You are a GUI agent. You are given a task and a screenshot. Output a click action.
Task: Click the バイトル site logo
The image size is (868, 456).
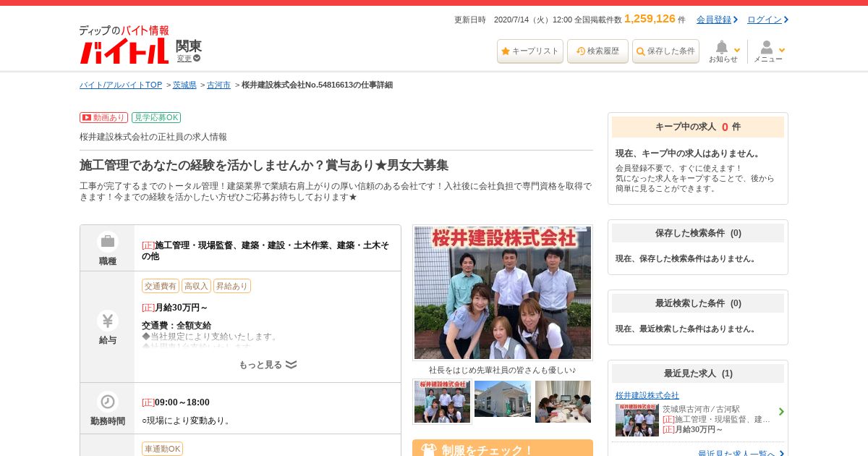click(124, 45)
